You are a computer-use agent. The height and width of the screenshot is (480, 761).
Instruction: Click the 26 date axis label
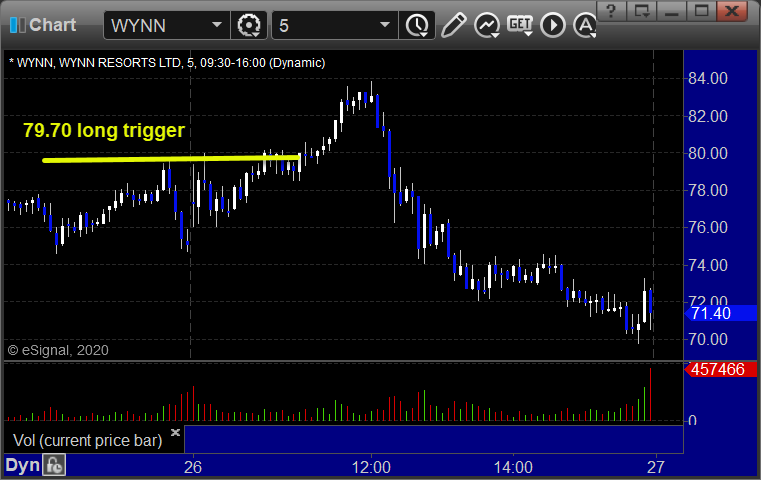point(193,467)
